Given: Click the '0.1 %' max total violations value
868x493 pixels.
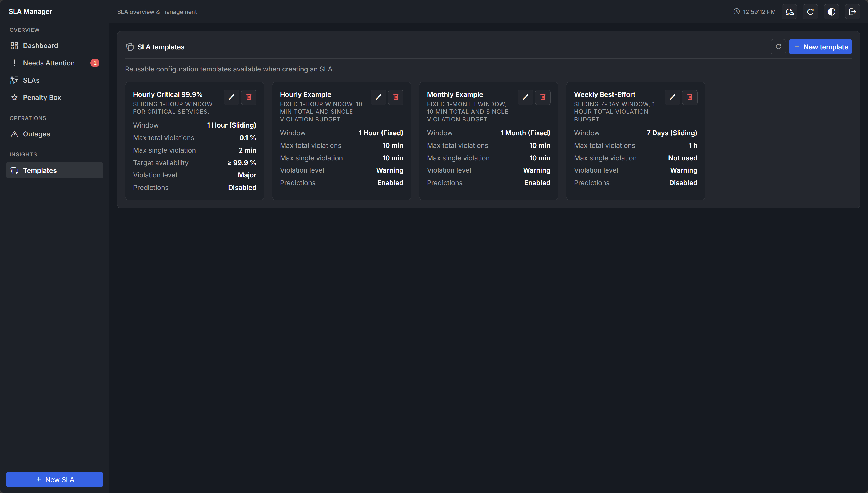Looking at the screenshot, I should (x=248, y=138).
